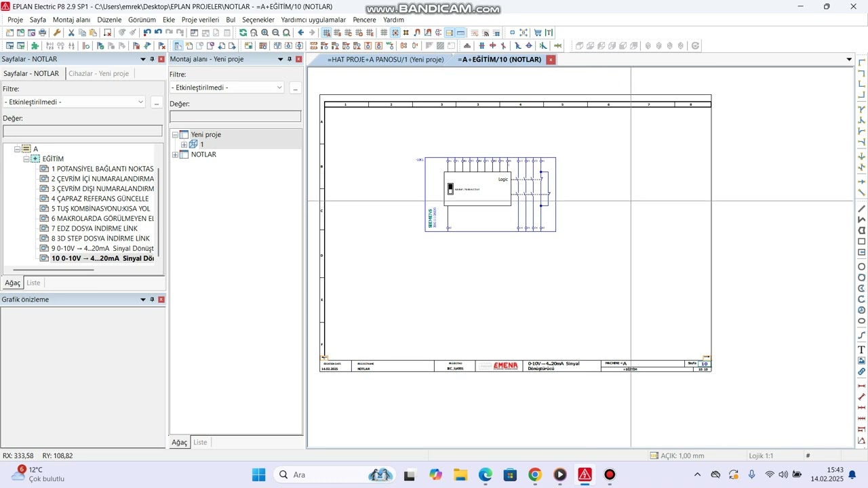This screenshot has height=488, width=868.
Task: Click the Print icon in the toolbar
Action: [x=42, y=33]
